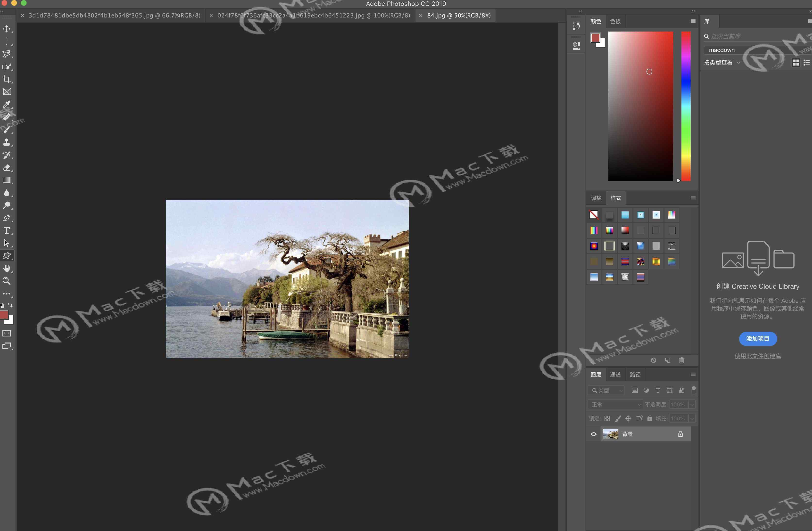Switch library to grid view
This screenshot has height=531, width=812.
point(796,62)
